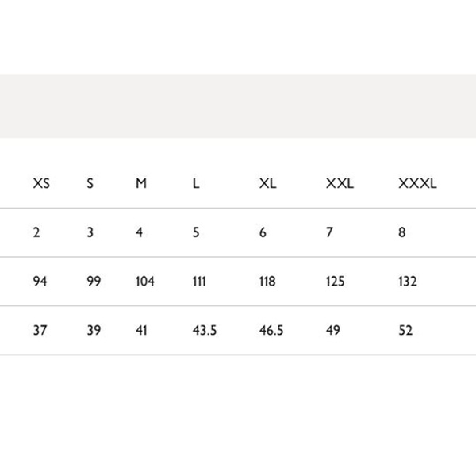
Task: Click the XS size header
Action: (x=41, y=184)
